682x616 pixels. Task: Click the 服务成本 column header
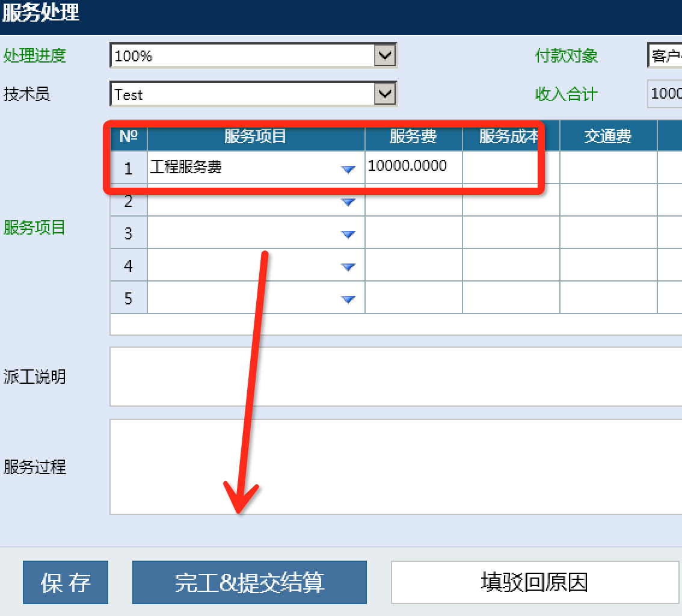(x=509, y=136)
